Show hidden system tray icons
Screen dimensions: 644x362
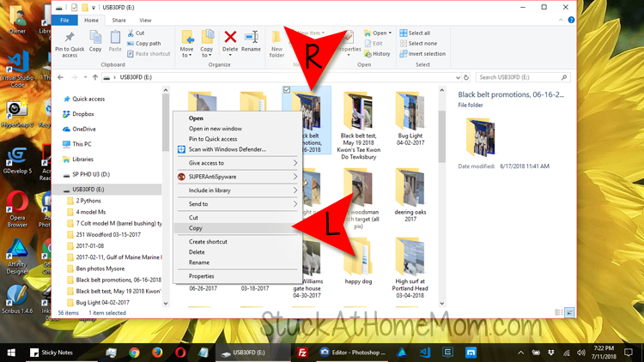click(x=520, y=353)
